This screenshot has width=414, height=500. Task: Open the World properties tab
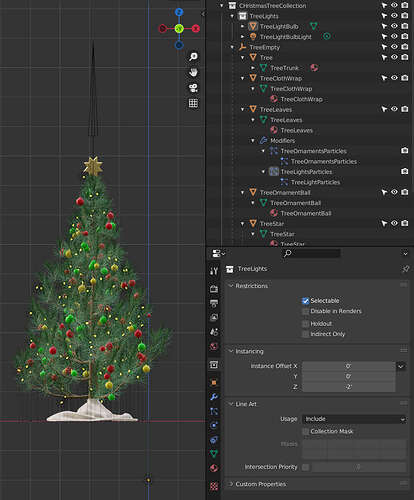(x=214, y=346)
